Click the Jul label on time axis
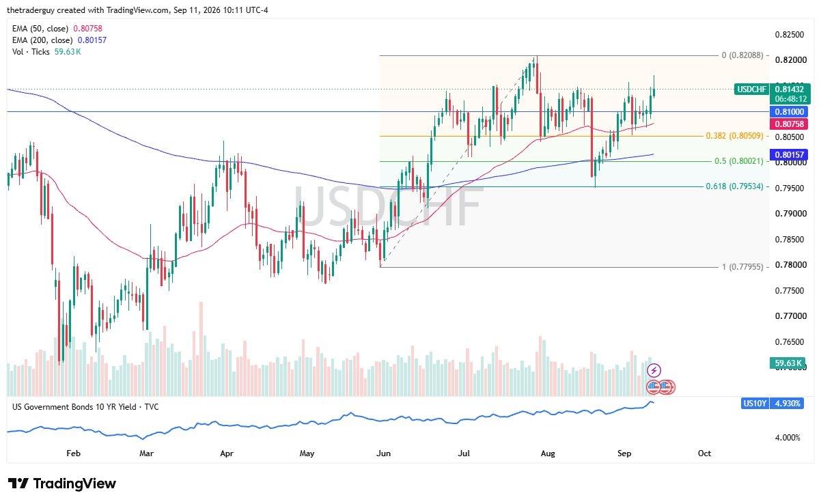 click(464, 453)
